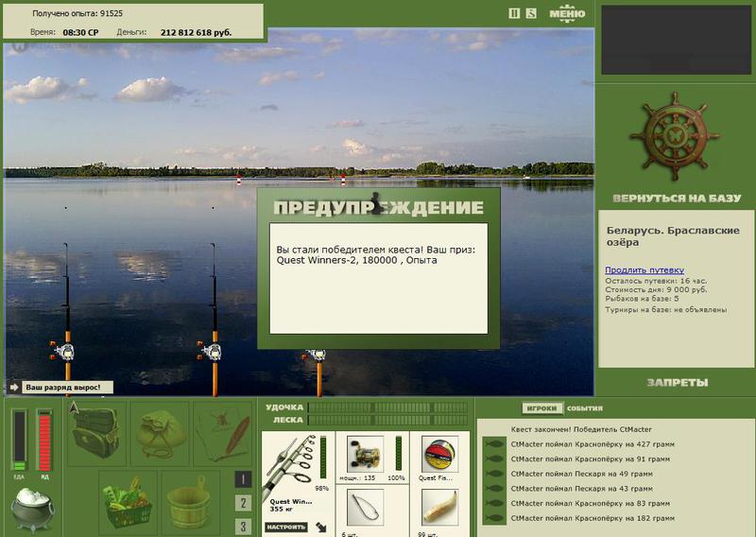Image resolution: width=756 pixels, height=537 pixels.
Task: Select rod slot 2
Action: click(x=243, y=503)
